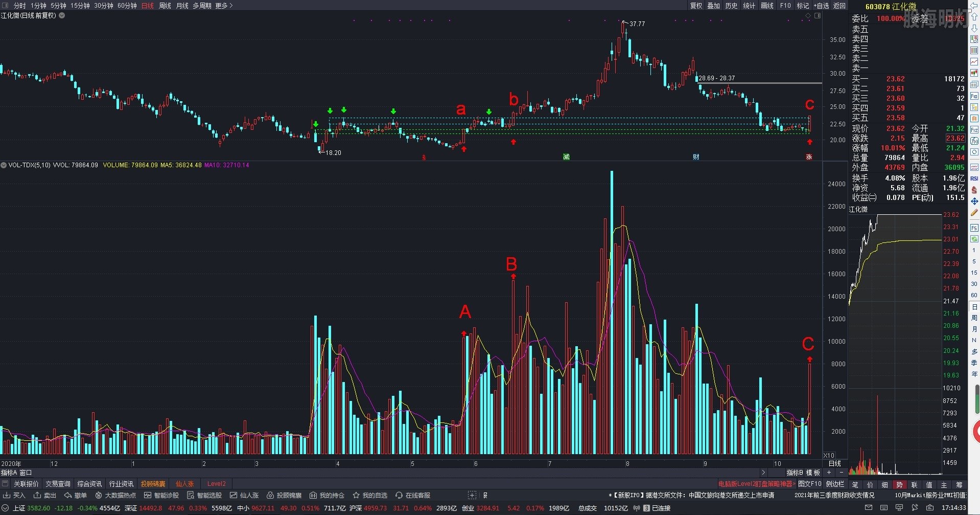
Task: Select 日线 daily chart period
Action: coord(148,6)
